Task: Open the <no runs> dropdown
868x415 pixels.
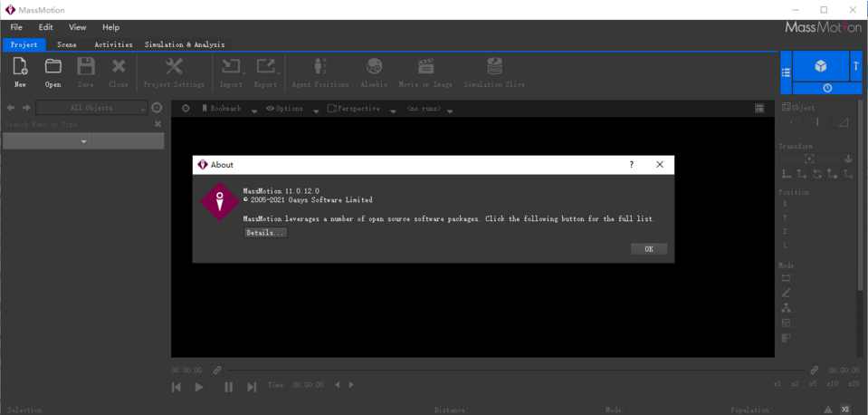Action: pyautogui.click(x=450, y=111)
